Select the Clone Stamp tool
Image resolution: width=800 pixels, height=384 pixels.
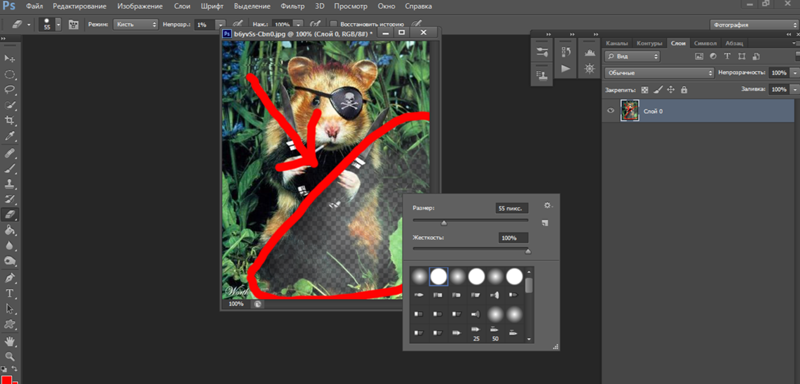[10, 184]
